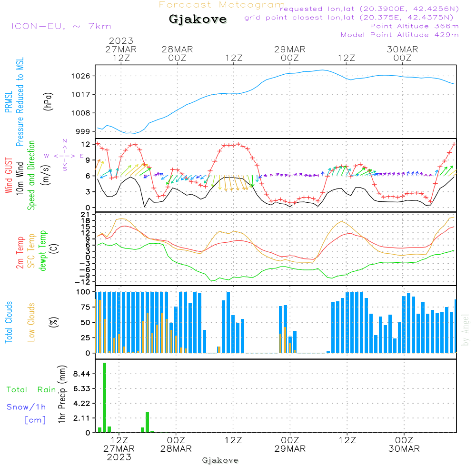Viewport: 476px width, 476px height.
Task: Click the '1hr Precip (mm)' axis label
Action: (62, 394)
